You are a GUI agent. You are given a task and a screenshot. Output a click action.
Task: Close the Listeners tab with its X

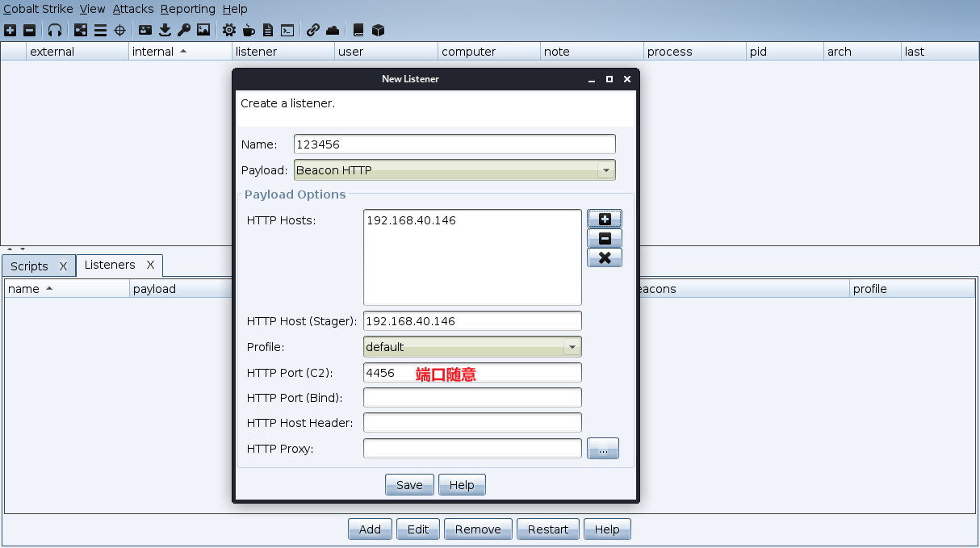[150, 265]
